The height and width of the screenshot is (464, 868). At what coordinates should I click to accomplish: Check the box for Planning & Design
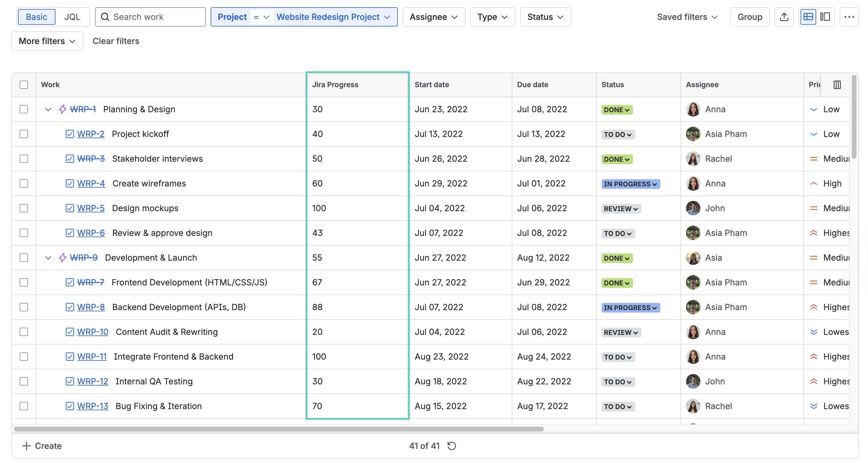24,109
